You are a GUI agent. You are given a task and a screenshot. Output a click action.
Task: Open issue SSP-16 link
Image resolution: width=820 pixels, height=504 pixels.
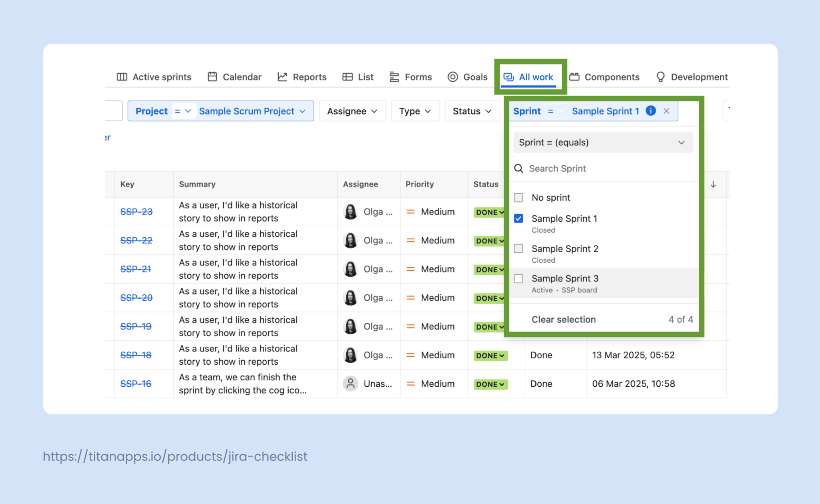point(136,384)
